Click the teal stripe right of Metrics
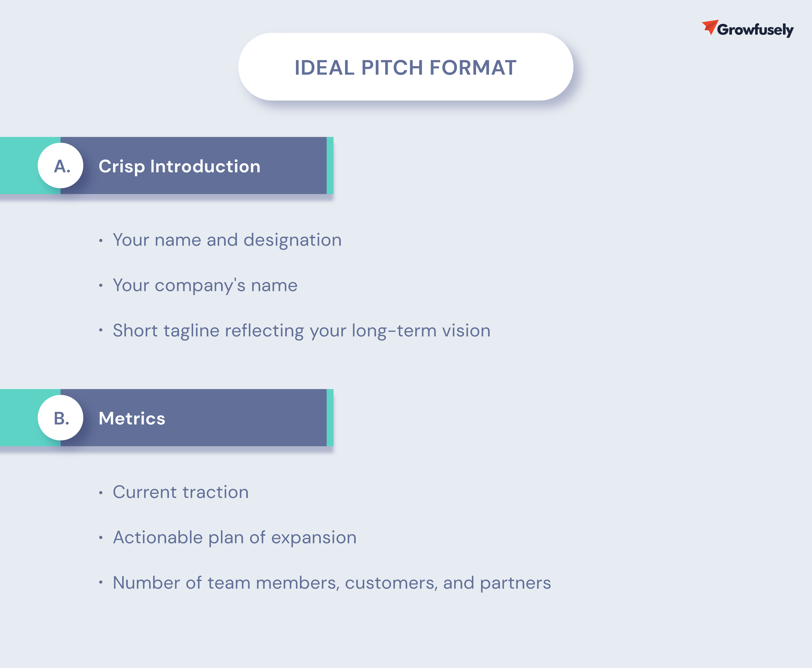 330,418
